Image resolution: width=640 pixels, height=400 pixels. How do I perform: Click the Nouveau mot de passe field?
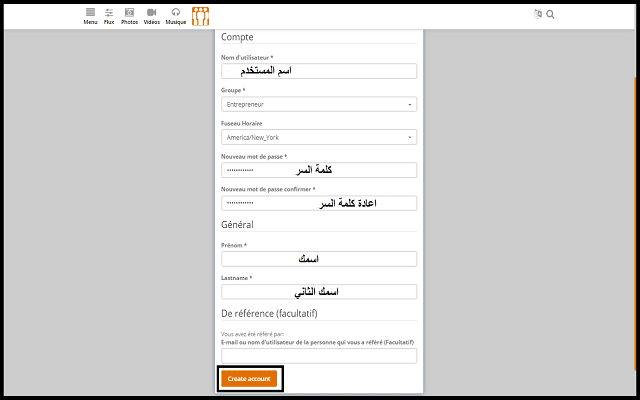[x=319, y=170]
